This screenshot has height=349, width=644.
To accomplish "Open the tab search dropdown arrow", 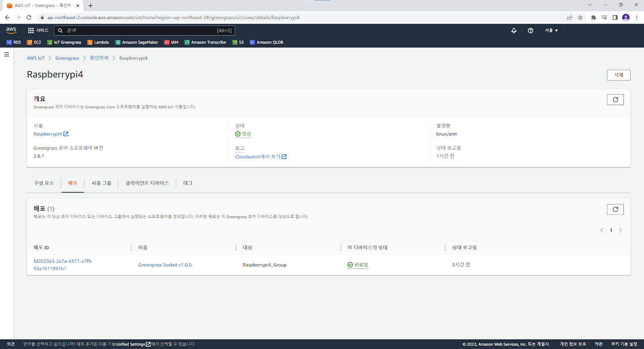I will click(590, 5).
